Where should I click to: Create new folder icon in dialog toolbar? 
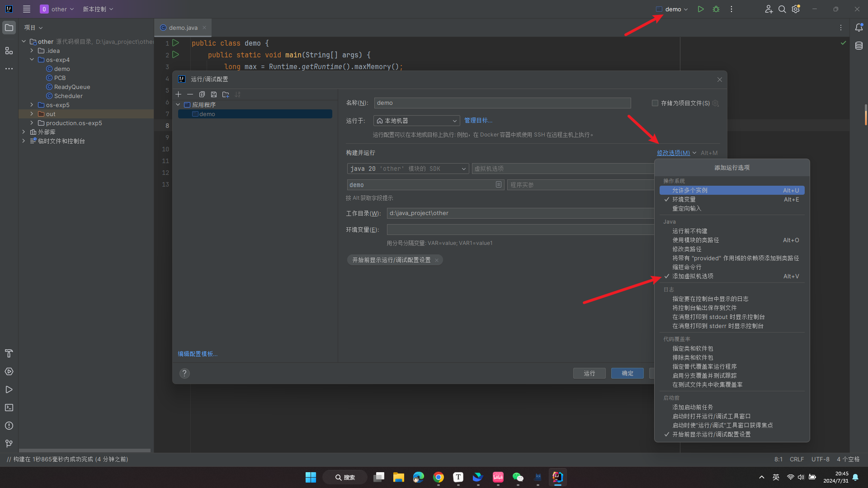pyautogui.click(x=226, y=94)
